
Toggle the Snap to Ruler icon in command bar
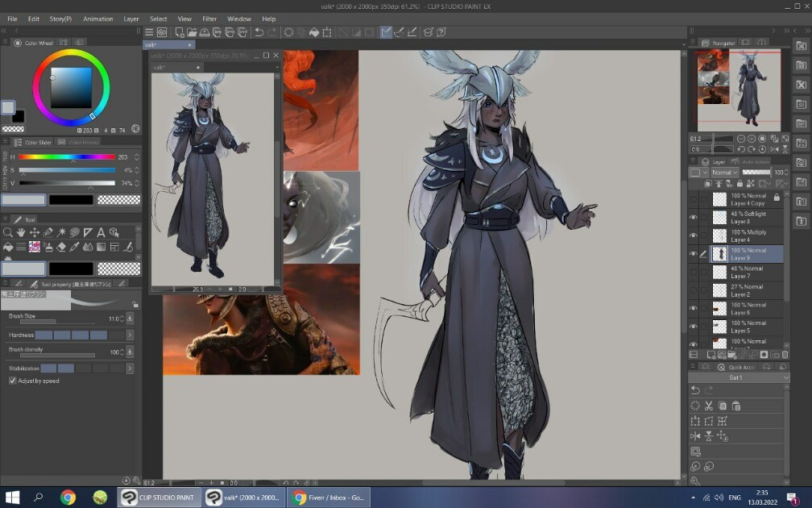pos(387,32)
